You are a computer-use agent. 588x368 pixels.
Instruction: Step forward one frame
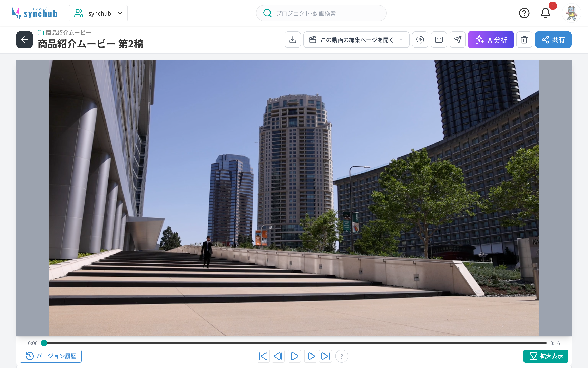pos(311,356)
